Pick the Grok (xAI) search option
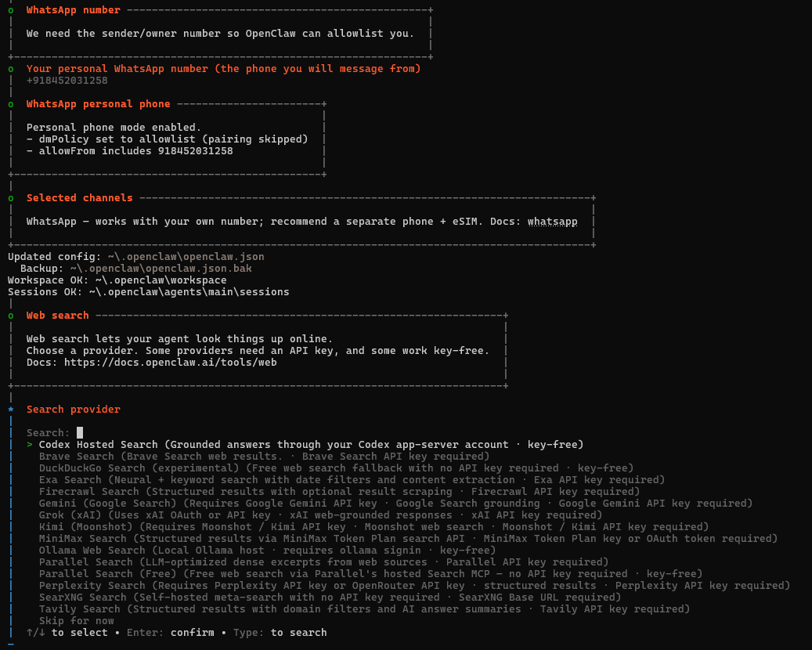This screenshot has width=812, height=650. (x=320, y=515)
